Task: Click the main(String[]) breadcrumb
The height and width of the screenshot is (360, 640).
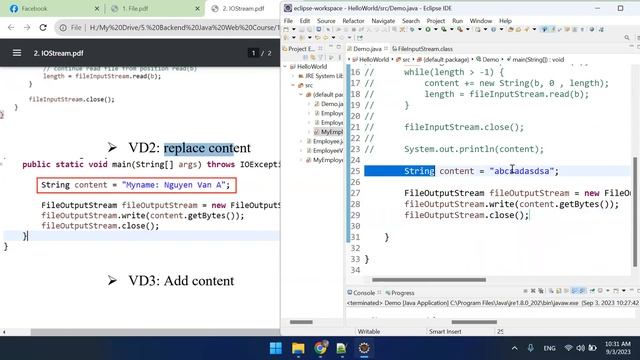Action: point(535,60)
